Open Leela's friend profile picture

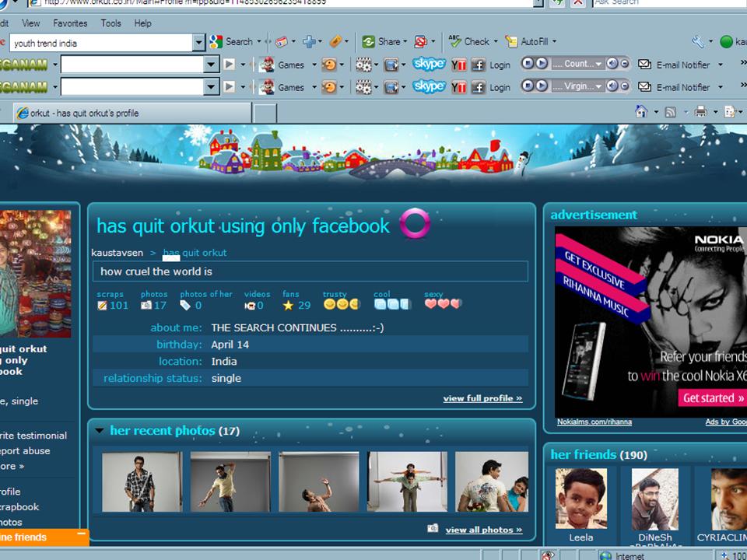pyautogui.click(x=580, y=499)
